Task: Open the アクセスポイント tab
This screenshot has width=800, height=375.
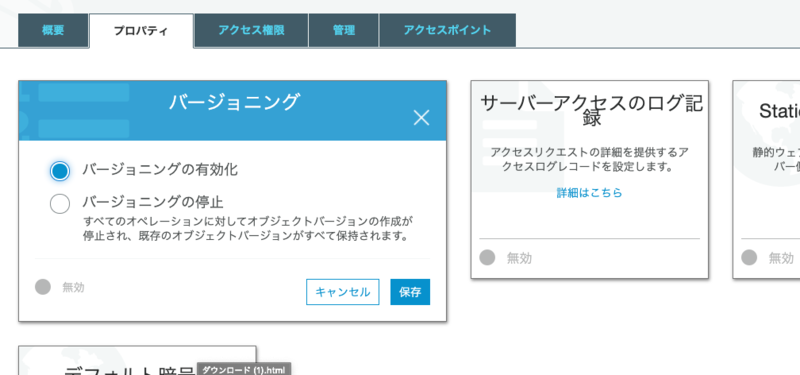Action: click(447, 31)
